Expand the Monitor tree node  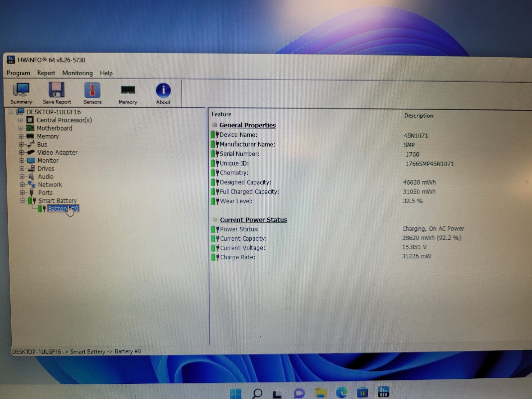point(22,160)
